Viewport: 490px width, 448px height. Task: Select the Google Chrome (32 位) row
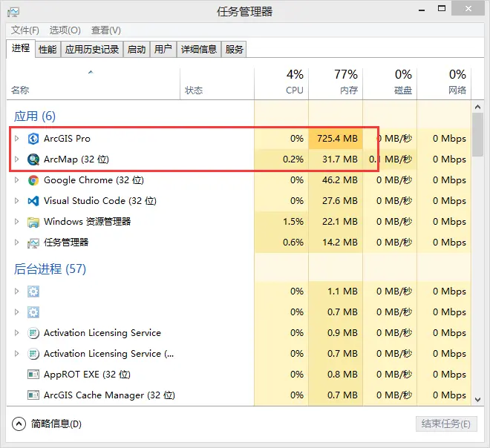pyautogui.click(x=239, y=180)
